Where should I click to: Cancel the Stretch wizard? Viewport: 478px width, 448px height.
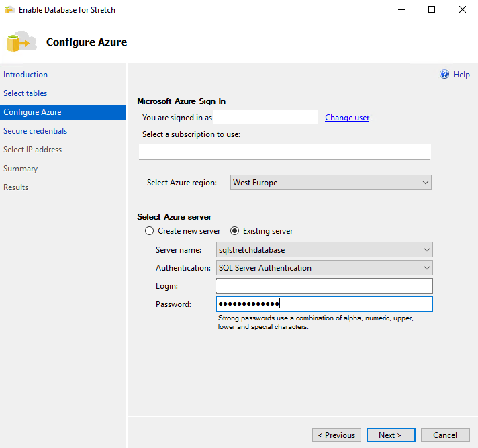445,435
